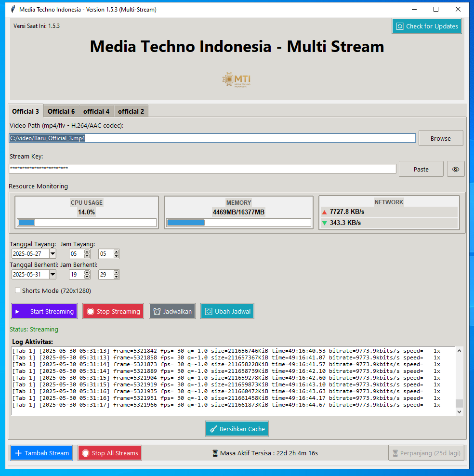
Task: Click Stop All Streams button
Action: [x=110, y=453]
